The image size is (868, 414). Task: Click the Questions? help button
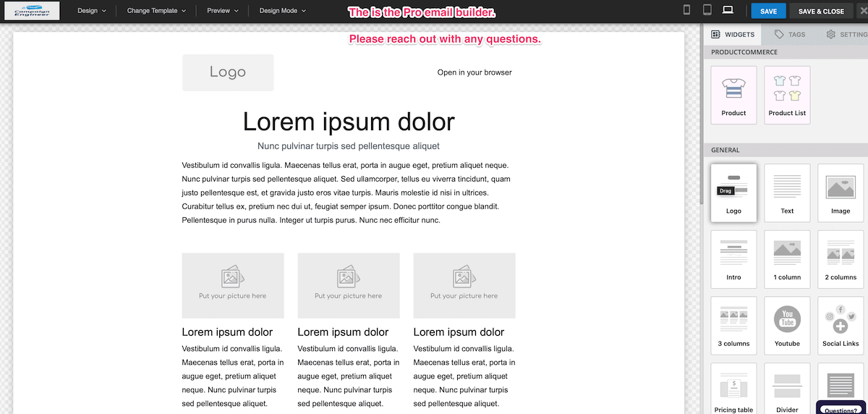tap(841, 408)
